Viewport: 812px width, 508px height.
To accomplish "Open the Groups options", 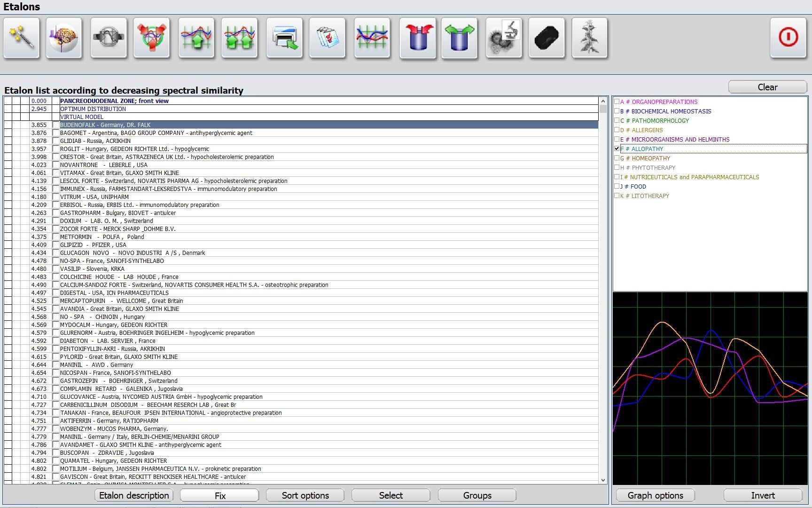I will pos(477,495).
